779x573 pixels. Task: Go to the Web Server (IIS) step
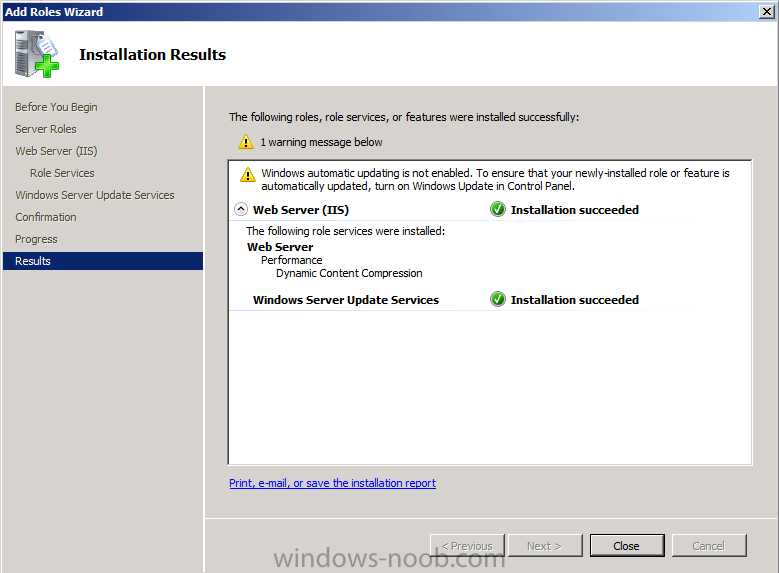pyautogui.click(x=56, y=151)
